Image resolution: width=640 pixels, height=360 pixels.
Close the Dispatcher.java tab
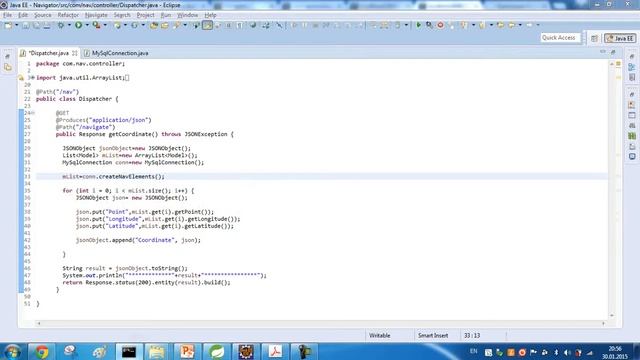tap(75, 53)
